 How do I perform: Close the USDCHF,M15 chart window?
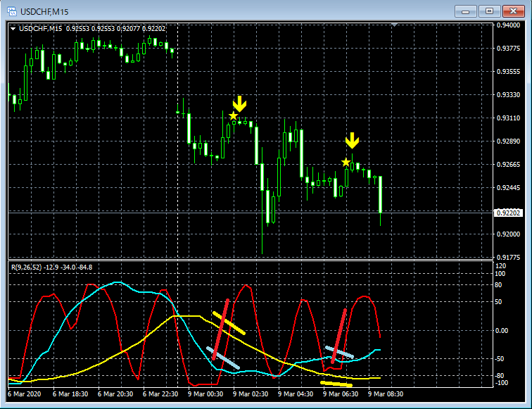[513, 11]
